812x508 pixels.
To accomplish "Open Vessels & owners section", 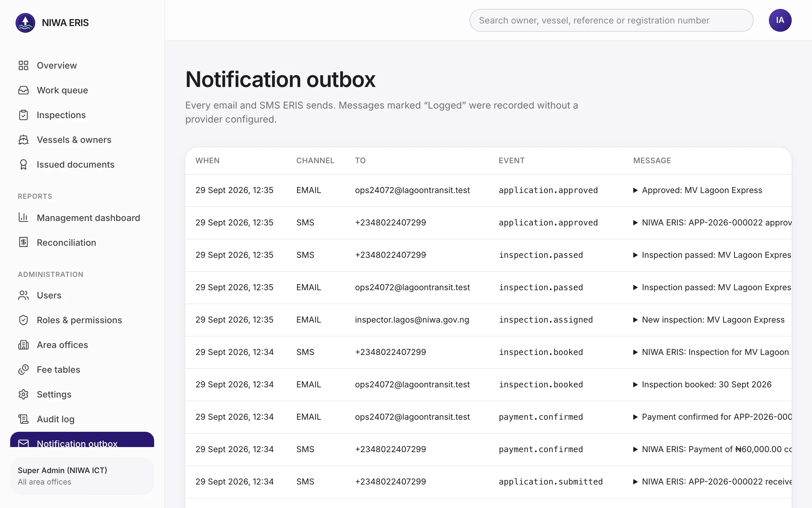I will pyautogui.click(x=82, y=140).
